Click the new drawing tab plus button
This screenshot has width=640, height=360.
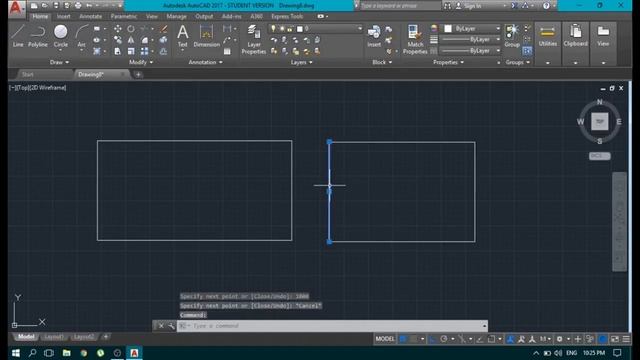pyautogui.click(x=138, y=75)
